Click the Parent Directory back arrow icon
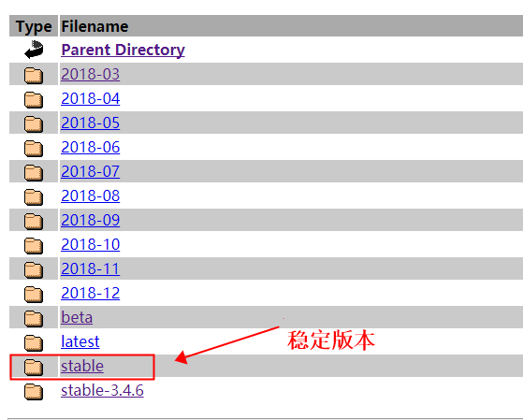The width and height of the screenshot is (523, 420). pos(34,50)
